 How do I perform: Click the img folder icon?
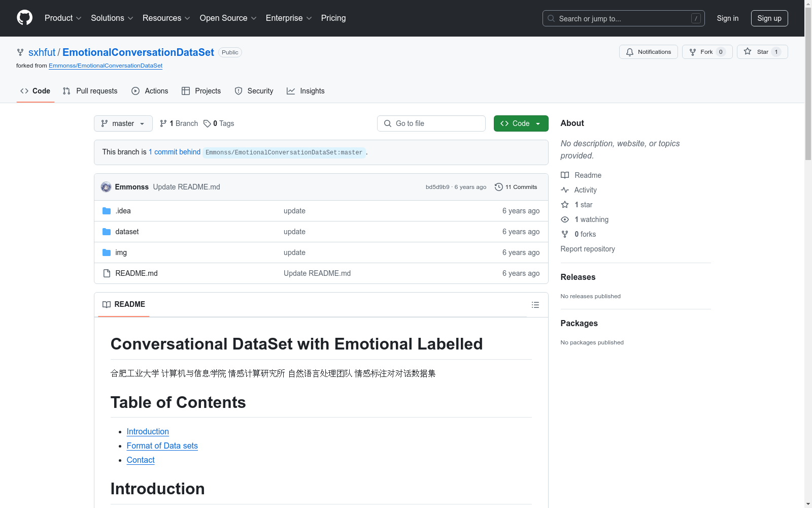tap(107, 252)
